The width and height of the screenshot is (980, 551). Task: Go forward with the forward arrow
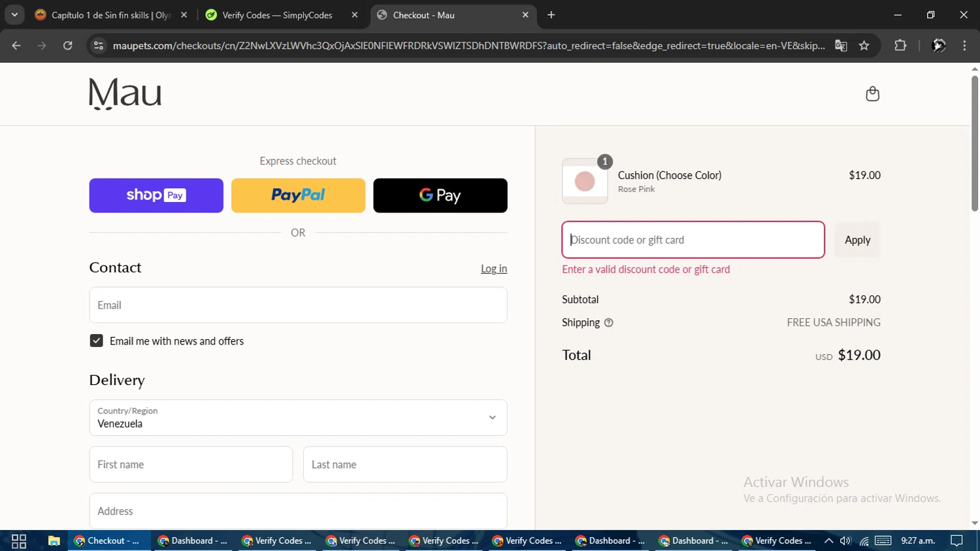[x=42, y=46]
